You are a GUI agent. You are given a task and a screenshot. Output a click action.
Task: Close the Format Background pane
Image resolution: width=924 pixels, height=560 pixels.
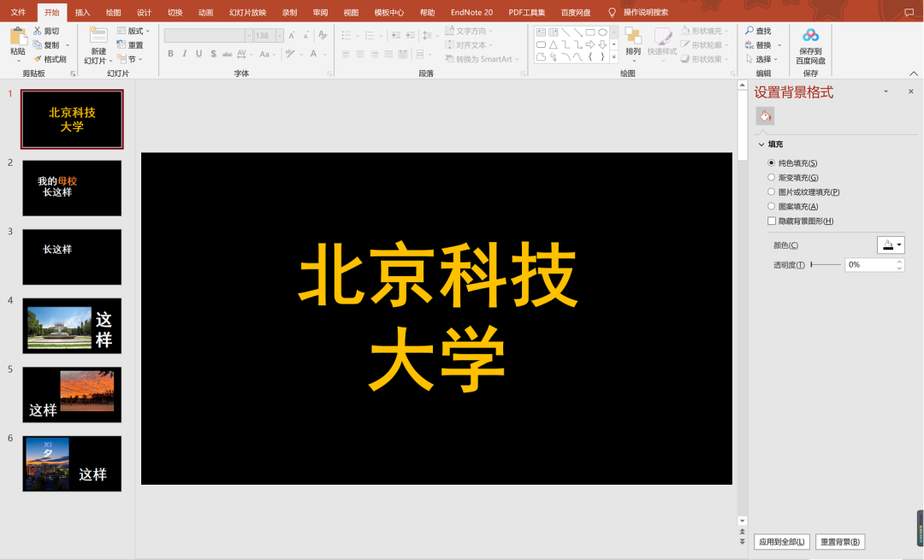(x=911, y=91)
